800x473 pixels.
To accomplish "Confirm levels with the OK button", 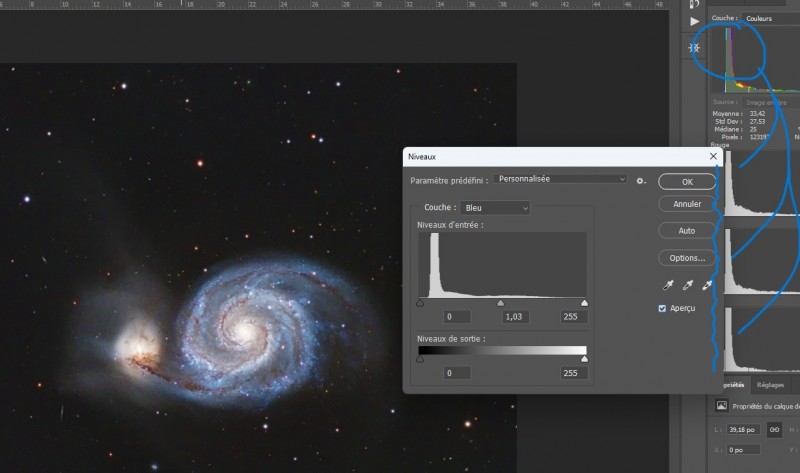I will tap(687, 182).
